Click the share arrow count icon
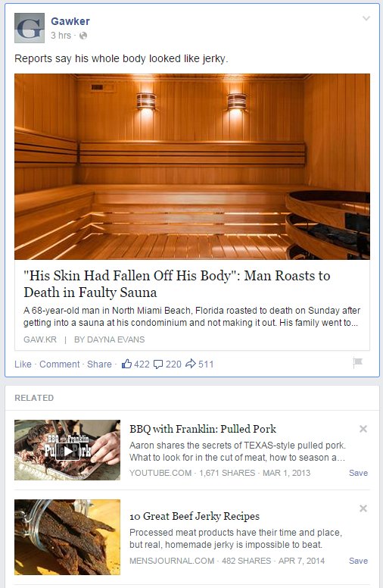The width and height of the screenshot is (383, 588). click(x=191, y=364)
